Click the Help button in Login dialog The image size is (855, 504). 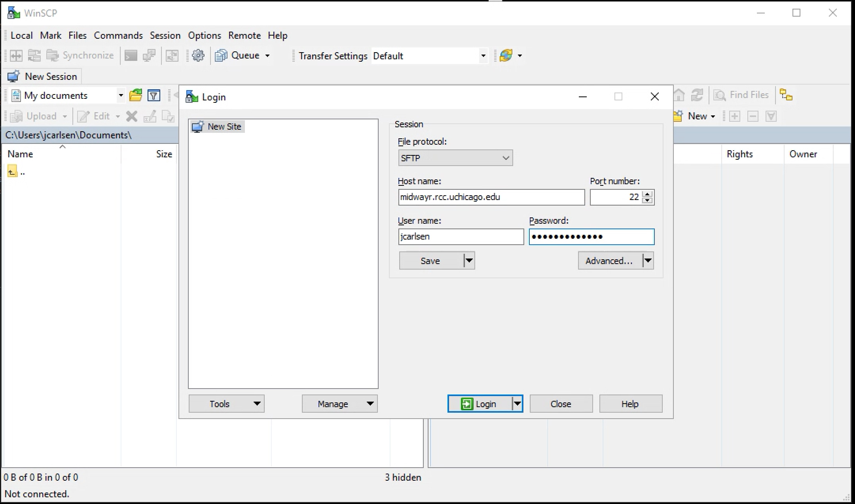point(631,404)
